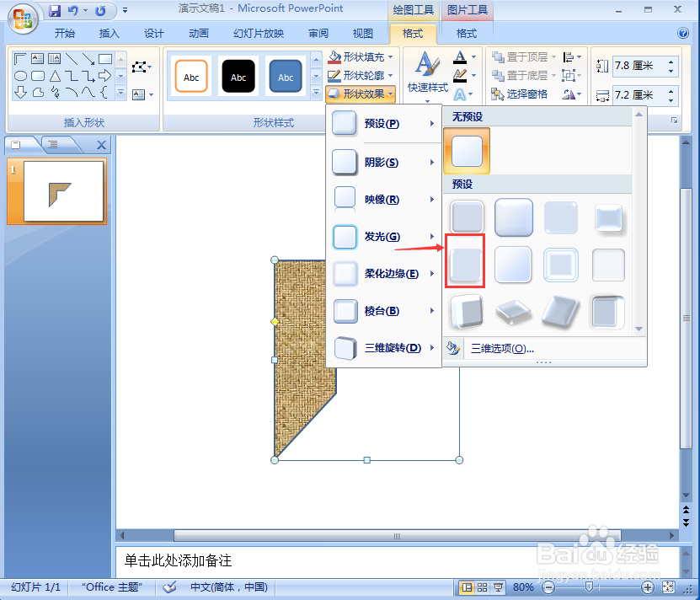This screenshot has height=600, width=700.
Task: Click the 形状效果 button
Action: 361,94
